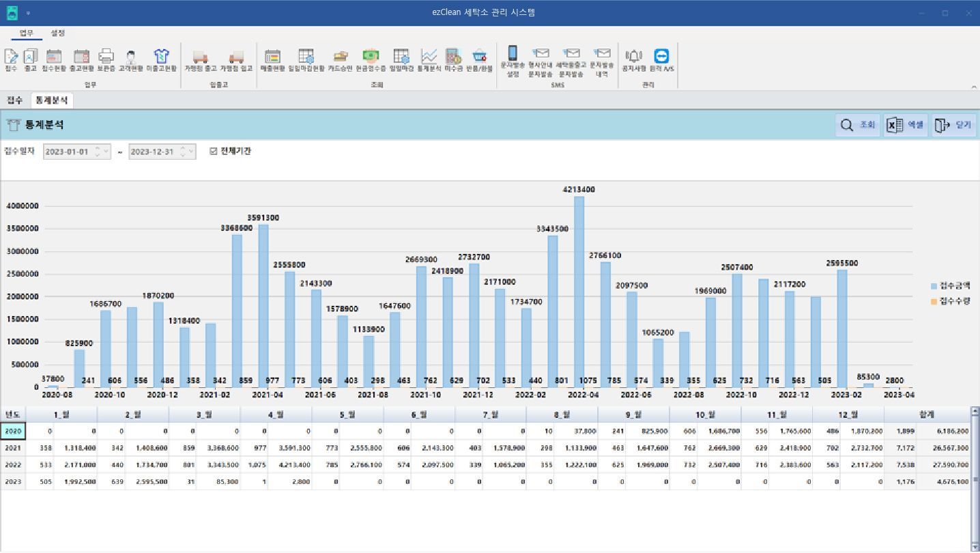Open the 미출고현황 shirt icon

(x=161, y=61)
